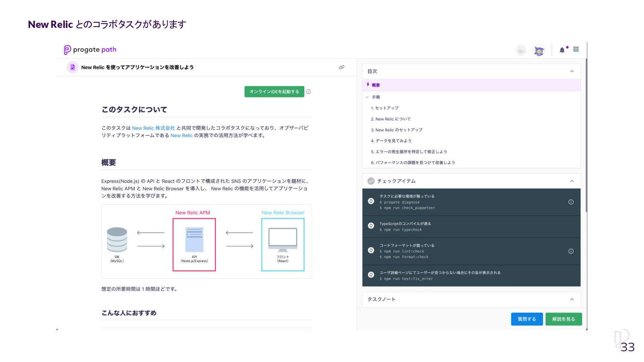
Task: Go to step 4. データを見てみよう
Action: tap(391, 141)
